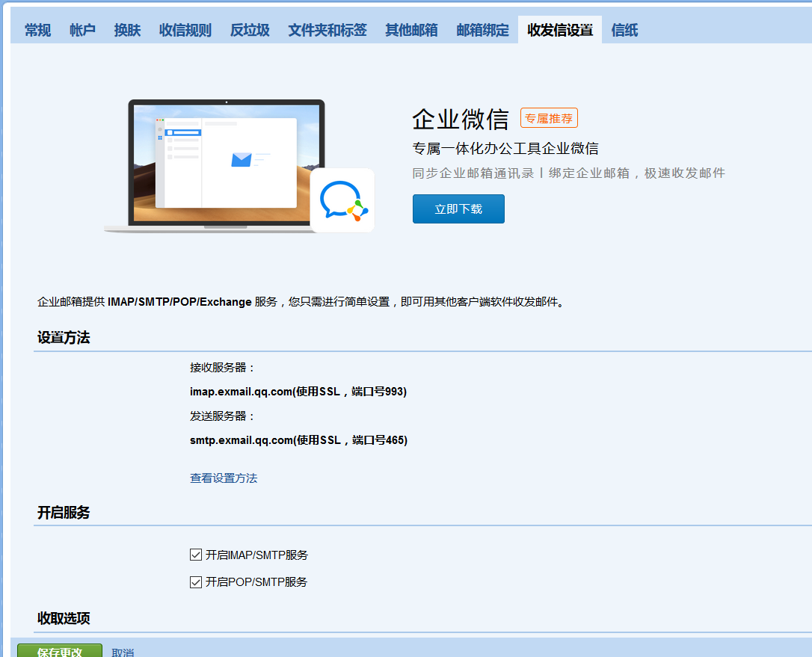The width and height of the screenshot is (812, 657).
Task: Click the 专属推荐 orange badge
Action: click(549, 119)
